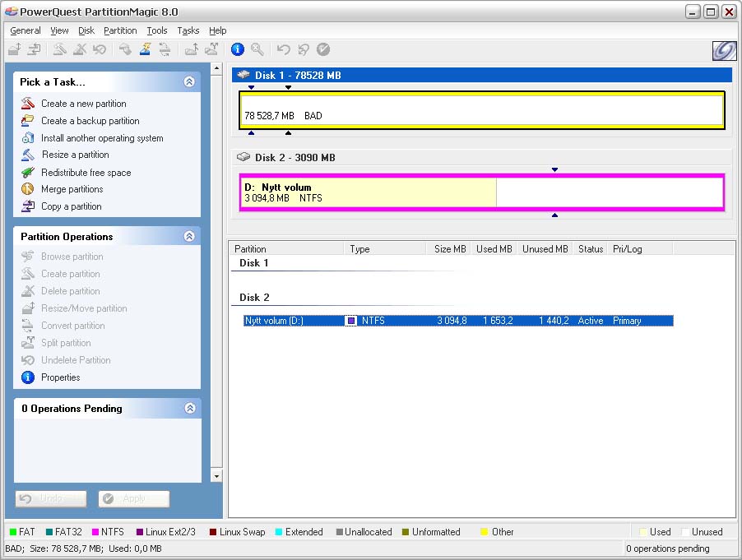Click the disk icon in Disk 1 header
The height and width of the screenshot is (560, 742).
pos(243,75)
